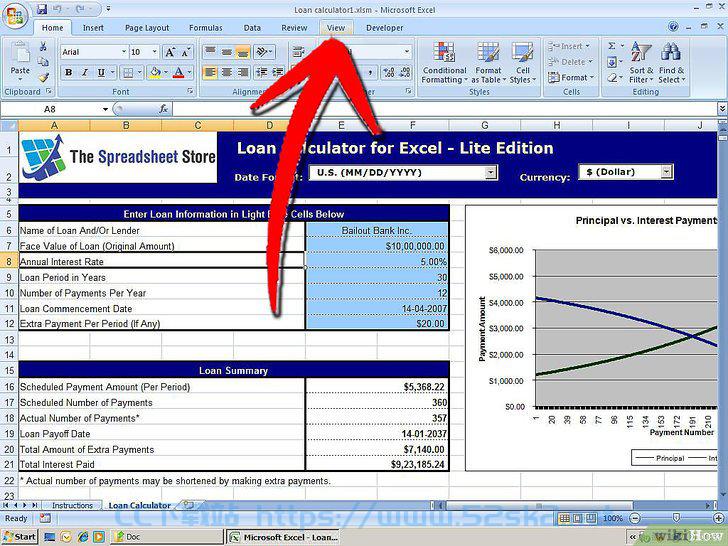Increase decimal places in Number group
Screen dimensions: 728x546
[388, 72]
